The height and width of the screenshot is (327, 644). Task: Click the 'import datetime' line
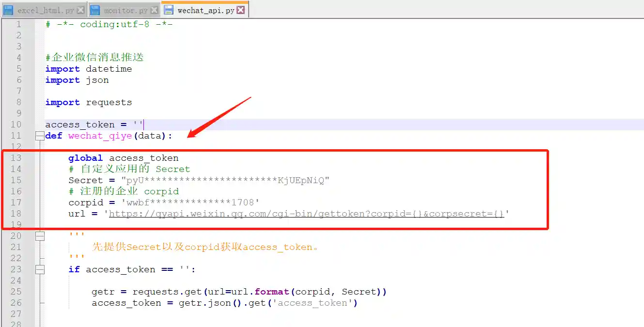(x=89, y=69)
